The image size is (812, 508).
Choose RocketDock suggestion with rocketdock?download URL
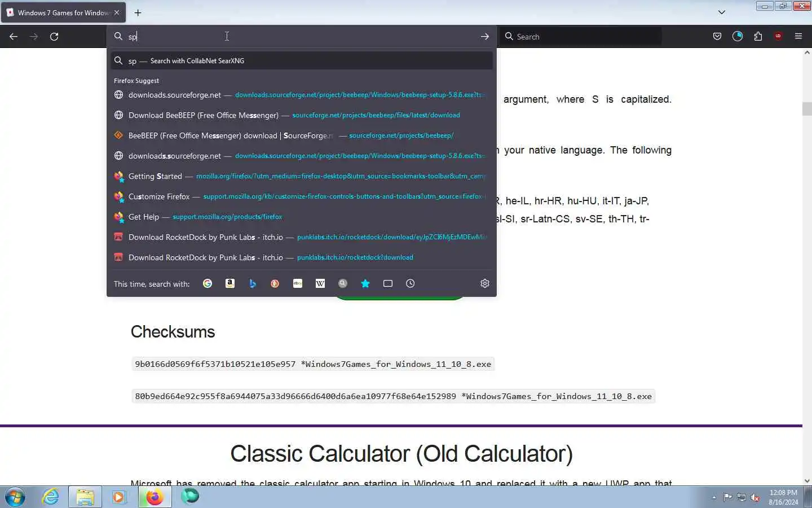pos(302,257)
